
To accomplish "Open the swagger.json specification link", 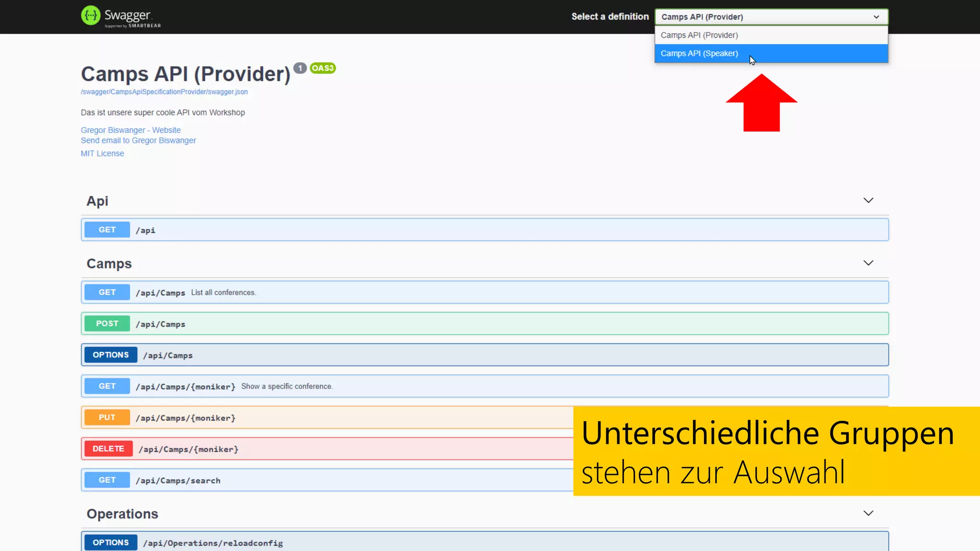I will (164, 92).
